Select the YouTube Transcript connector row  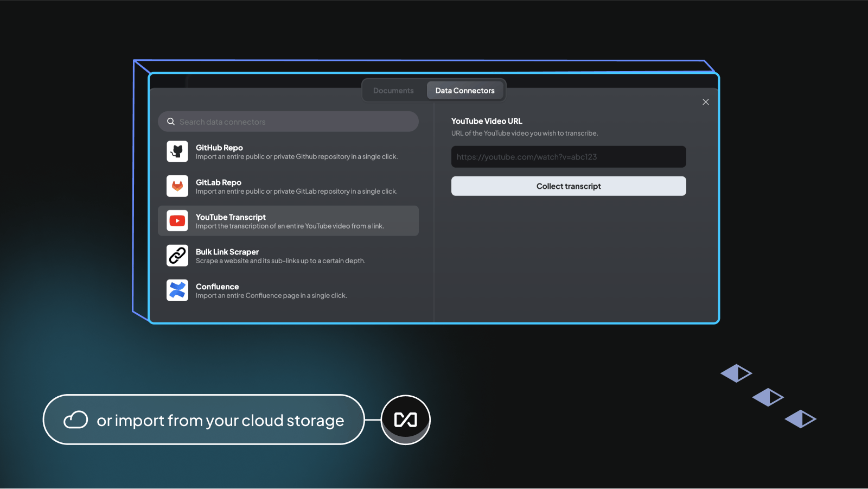click(x=288, y=221)
